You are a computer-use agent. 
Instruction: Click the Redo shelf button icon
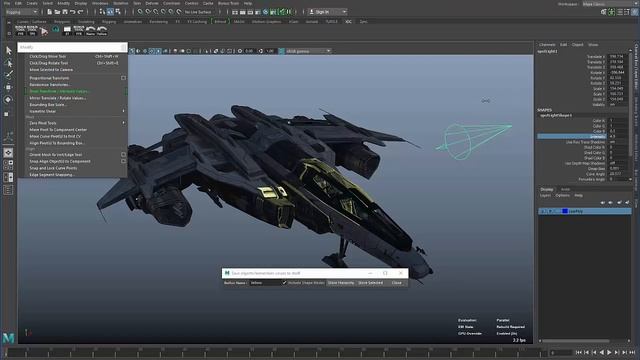[x=90, y=30]
